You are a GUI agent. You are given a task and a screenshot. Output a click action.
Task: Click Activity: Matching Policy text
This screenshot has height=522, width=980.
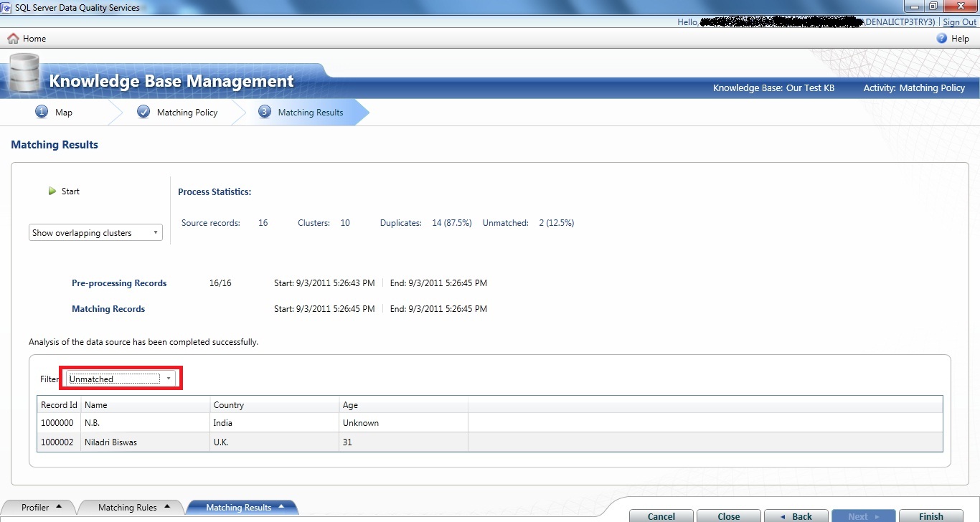point(915,88)
